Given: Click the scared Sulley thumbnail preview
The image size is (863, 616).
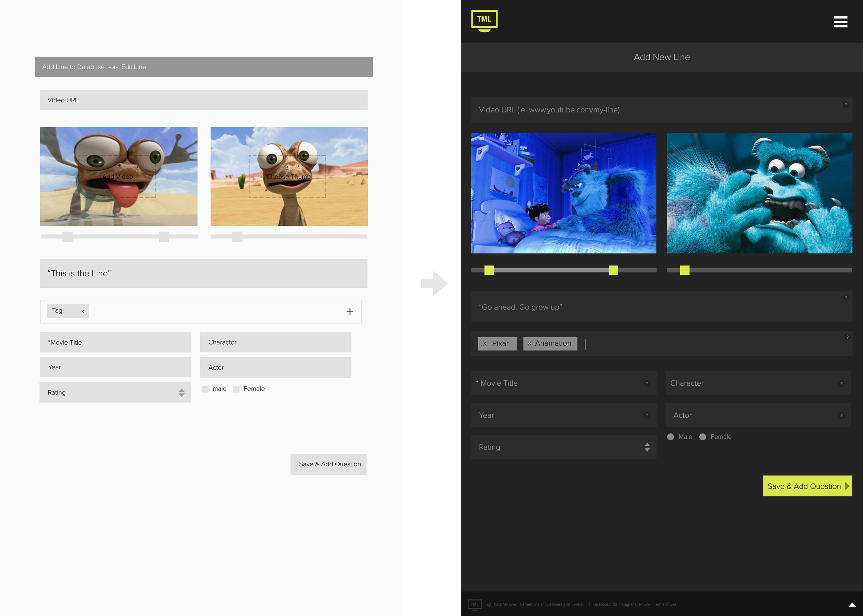Looking at the screenshot, I should click(x=760, y=193).
